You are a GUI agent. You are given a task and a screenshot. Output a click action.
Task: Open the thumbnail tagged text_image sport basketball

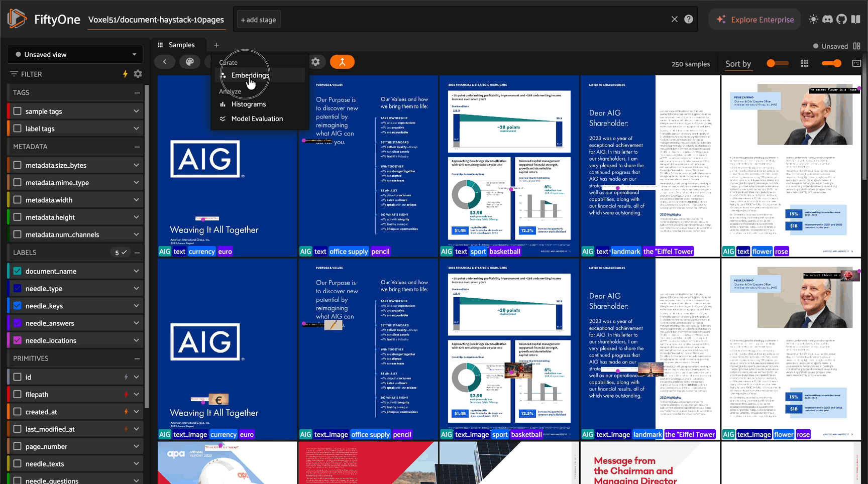[x=509, y=349]
